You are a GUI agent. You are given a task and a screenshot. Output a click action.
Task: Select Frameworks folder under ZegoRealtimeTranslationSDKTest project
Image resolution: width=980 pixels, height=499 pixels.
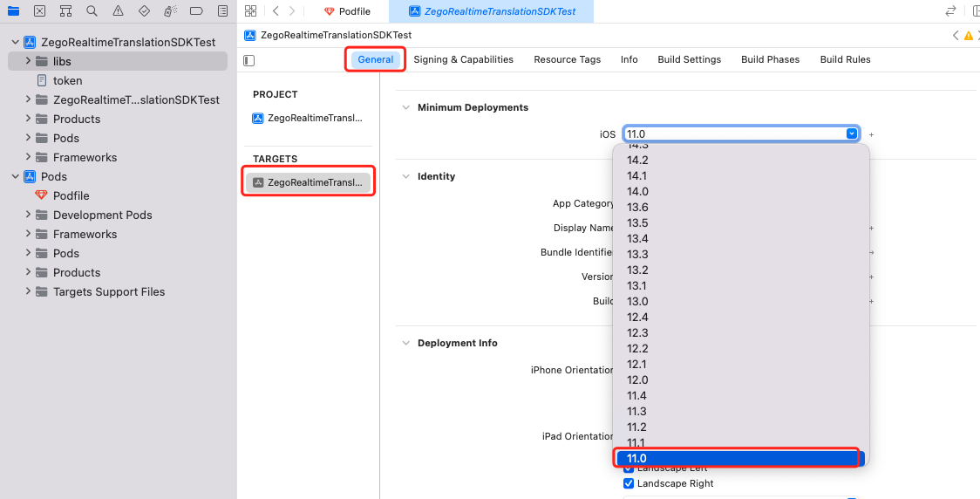point(76,157)
